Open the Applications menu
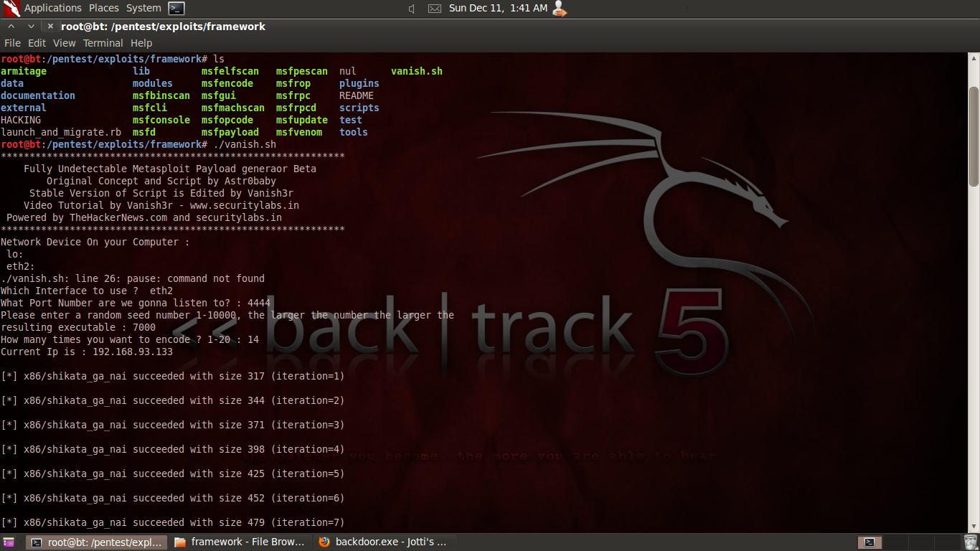Image resolution: width=980 pixels, height=551 pixels. click(x=53, y=9)
